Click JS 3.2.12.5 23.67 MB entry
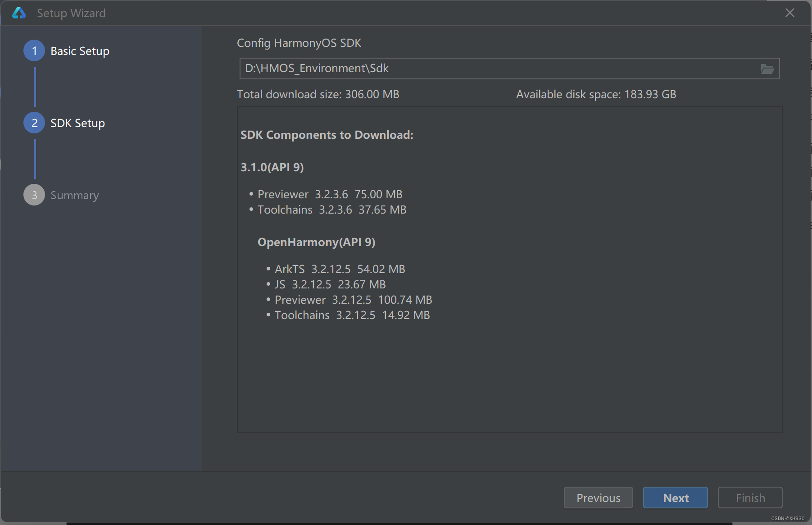Image resolution: width=812 pixels, height=525 pixels. click(330, 284)
